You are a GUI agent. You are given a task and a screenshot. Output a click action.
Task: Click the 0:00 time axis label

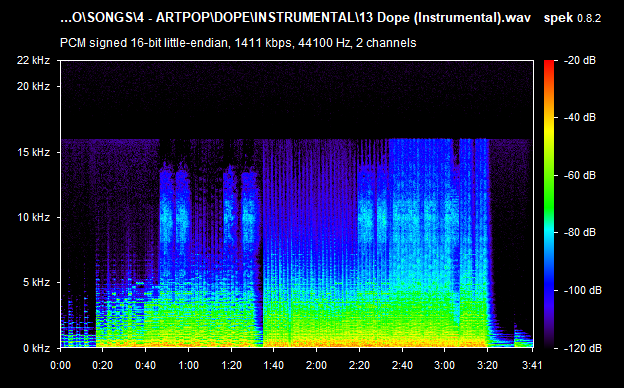(x=60, y=365)
